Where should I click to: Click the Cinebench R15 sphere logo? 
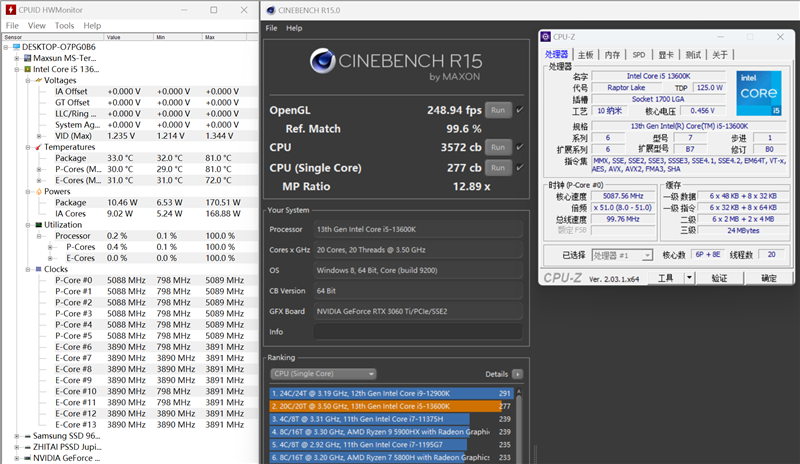tap(322, 61)
